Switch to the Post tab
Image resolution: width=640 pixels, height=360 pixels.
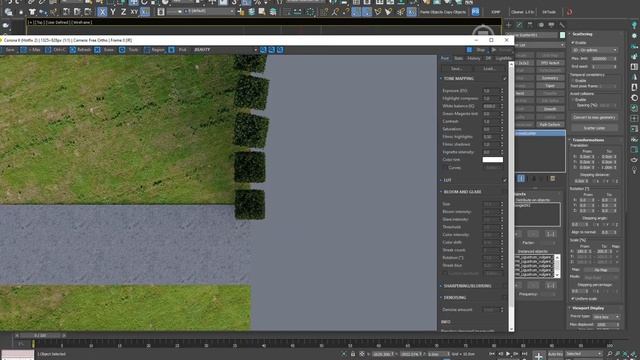pyautogui.click(x=444, y=58)
